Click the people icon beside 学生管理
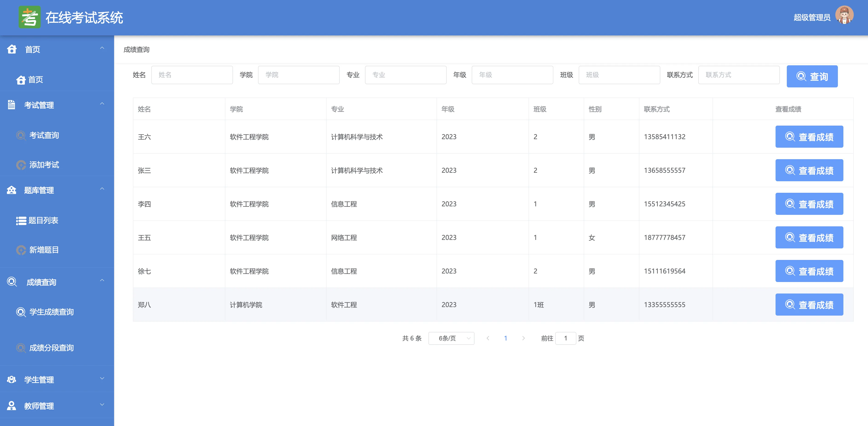The image size is (868, 426). coord(11,380)
